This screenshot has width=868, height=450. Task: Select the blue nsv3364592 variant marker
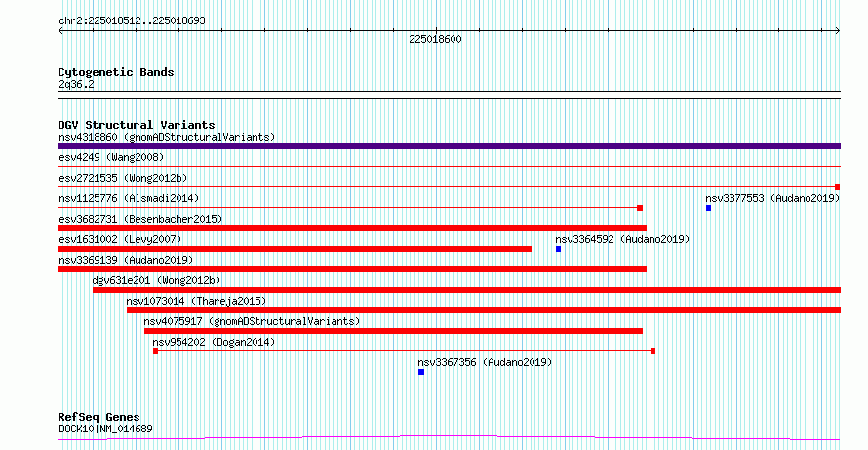coord(558,249)
